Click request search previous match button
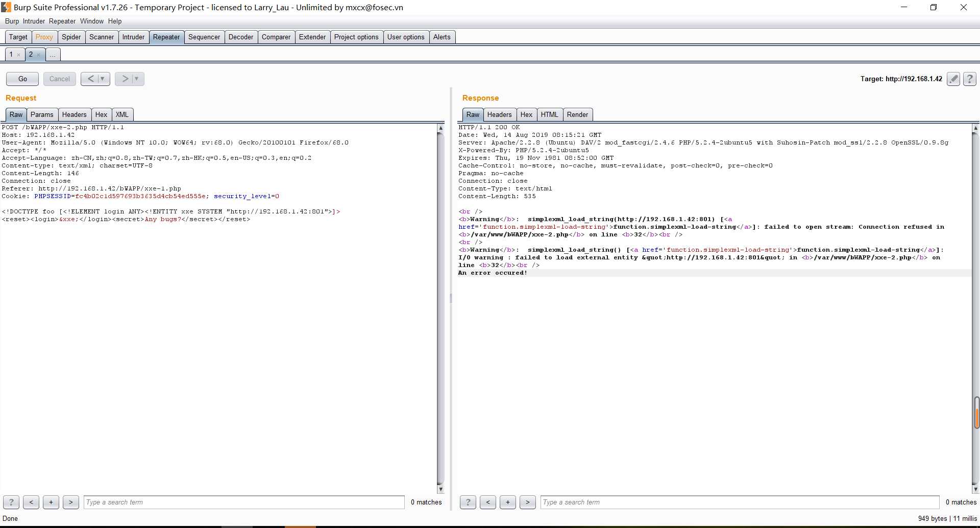Screen dimensions: 980x528 coord(31,502)
